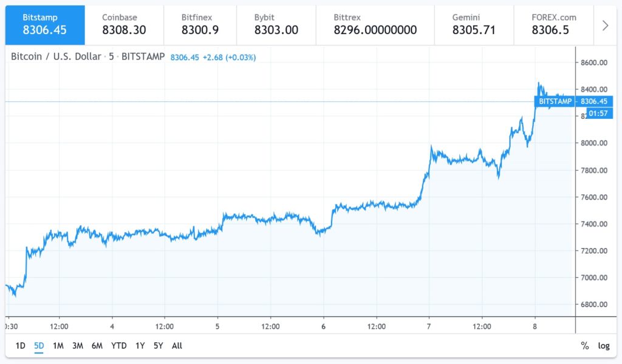Select the 5D time range

click(39, 346)
